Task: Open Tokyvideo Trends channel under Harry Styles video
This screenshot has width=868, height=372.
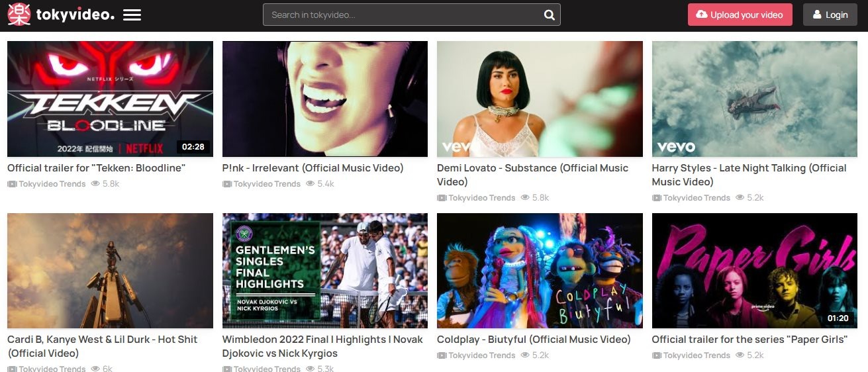Action: [697, 198]
